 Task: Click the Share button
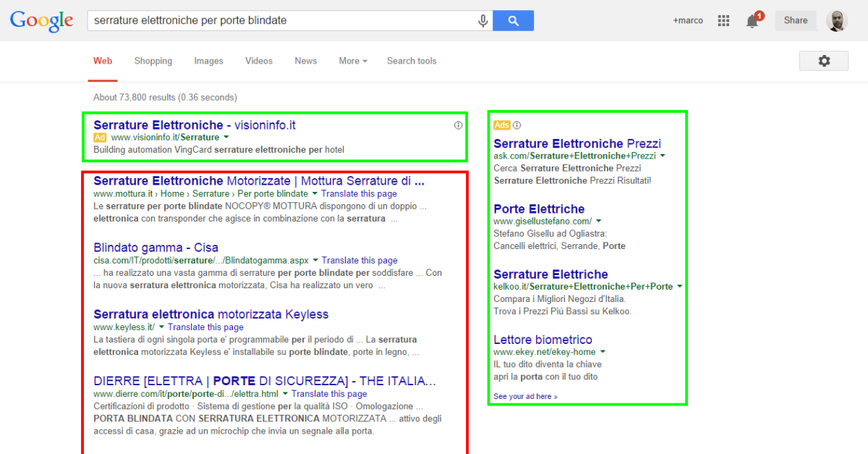(796, 21)
